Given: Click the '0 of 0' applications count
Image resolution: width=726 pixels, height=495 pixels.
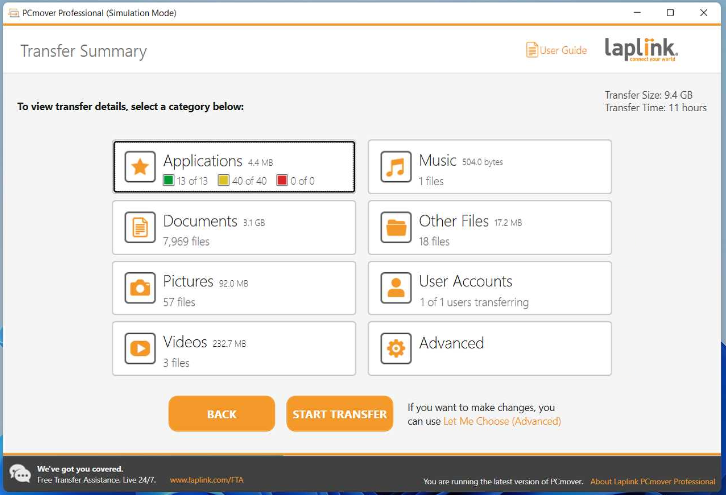Looking at the screenshot, I should click(302, 181).
